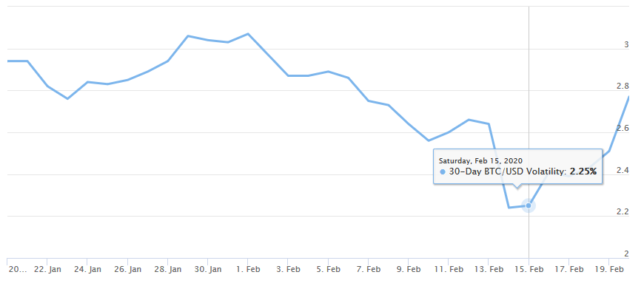
Task: Click the 5. Feb axis label
Action: 328,269
